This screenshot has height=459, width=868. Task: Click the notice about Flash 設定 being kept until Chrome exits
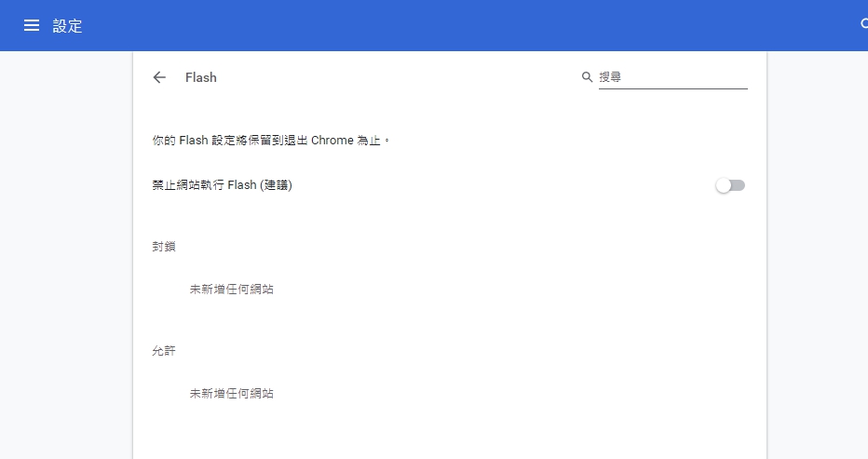tap(271, 141)
